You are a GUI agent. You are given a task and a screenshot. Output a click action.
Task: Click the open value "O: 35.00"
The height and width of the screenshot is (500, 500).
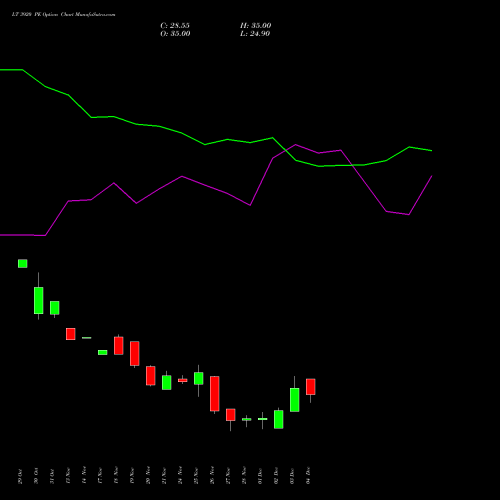(175, 34)
